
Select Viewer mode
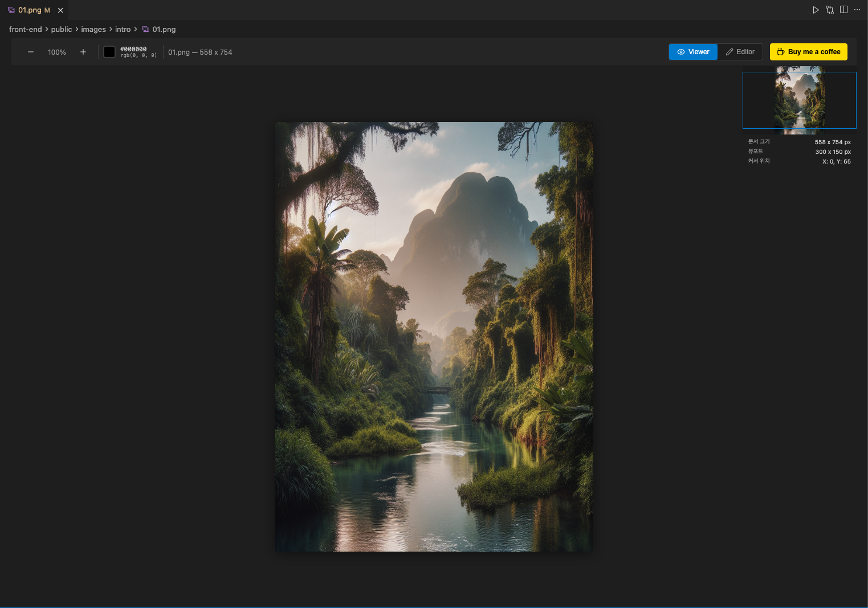[693, 52]
